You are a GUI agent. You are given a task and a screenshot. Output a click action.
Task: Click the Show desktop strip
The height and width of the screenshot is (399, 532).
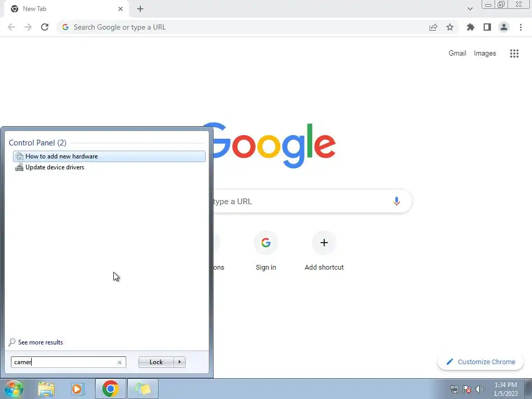coord(528,389)
